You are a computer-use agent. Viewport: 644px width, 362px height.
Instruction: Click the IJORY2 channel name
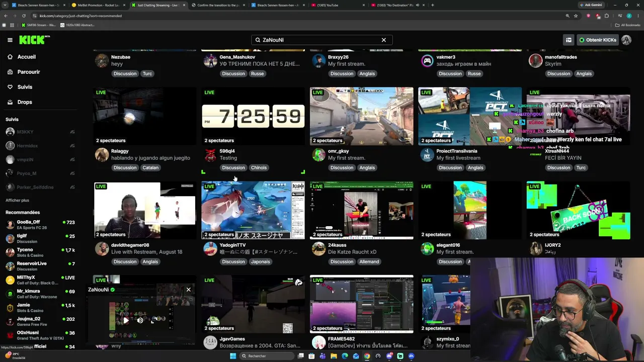pyautogui.click(x=553, y=245)
